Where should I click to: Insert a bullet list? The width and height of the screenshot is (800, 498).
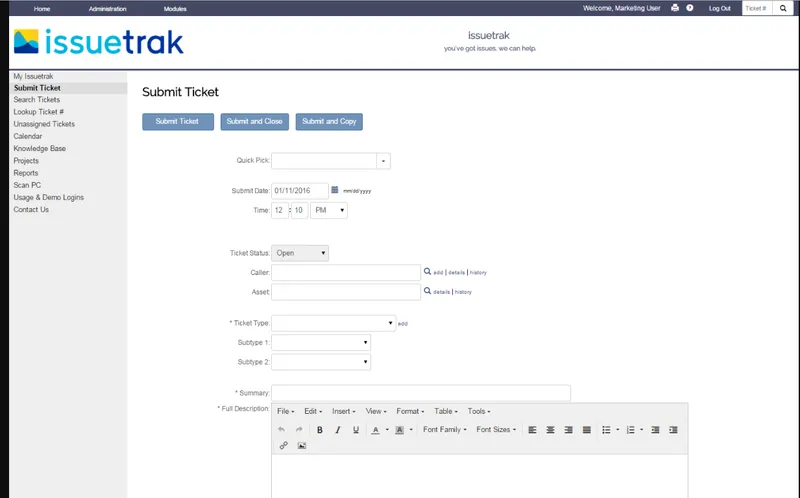(606, 430)
